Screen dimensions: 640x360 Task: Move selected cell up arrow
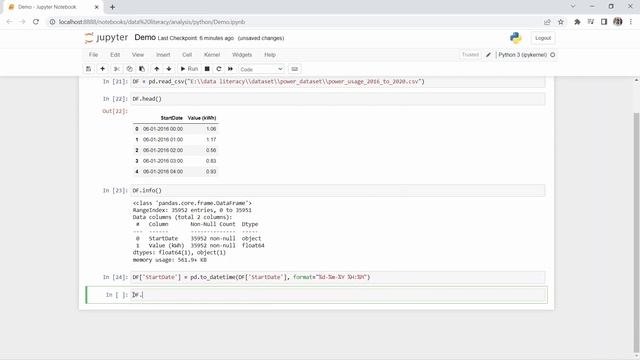pos(157,69)
